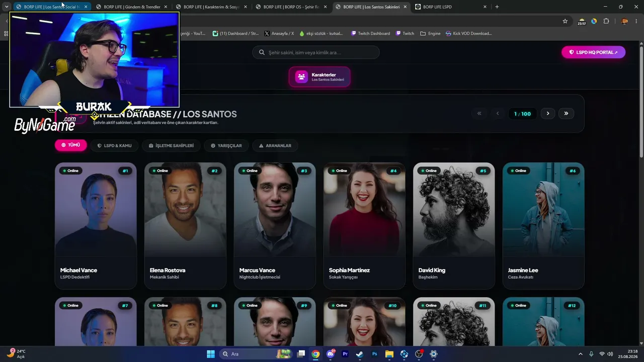Click the #4 rank badge
644x362 pixels.
(393, 171)
